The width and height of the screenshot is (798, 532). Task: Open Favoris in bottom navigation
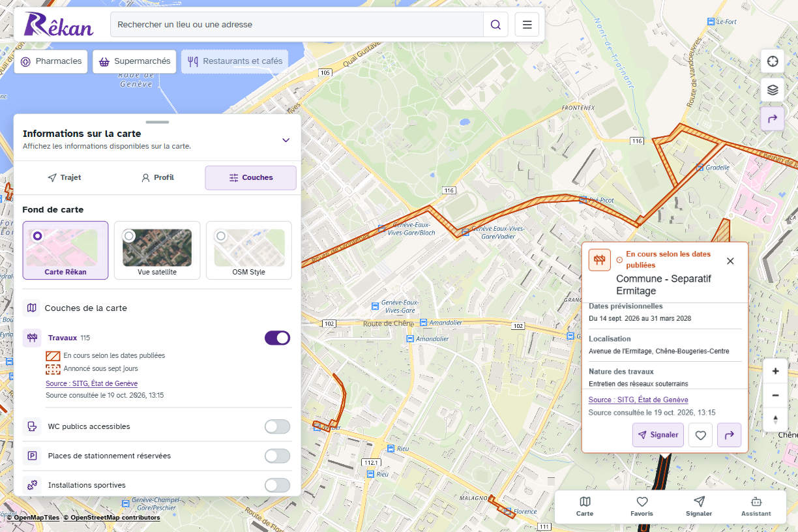tap(642, 507)
